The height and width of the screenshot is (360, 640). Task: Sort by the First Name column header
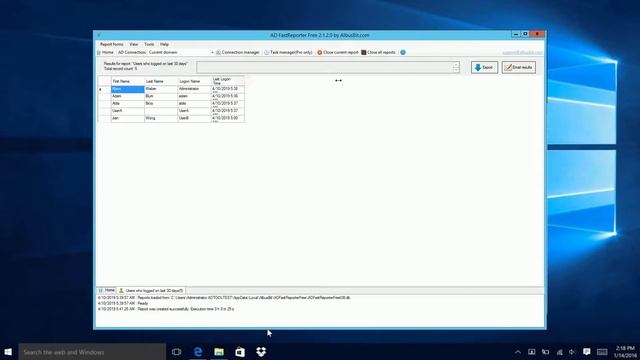coord(127,81)
